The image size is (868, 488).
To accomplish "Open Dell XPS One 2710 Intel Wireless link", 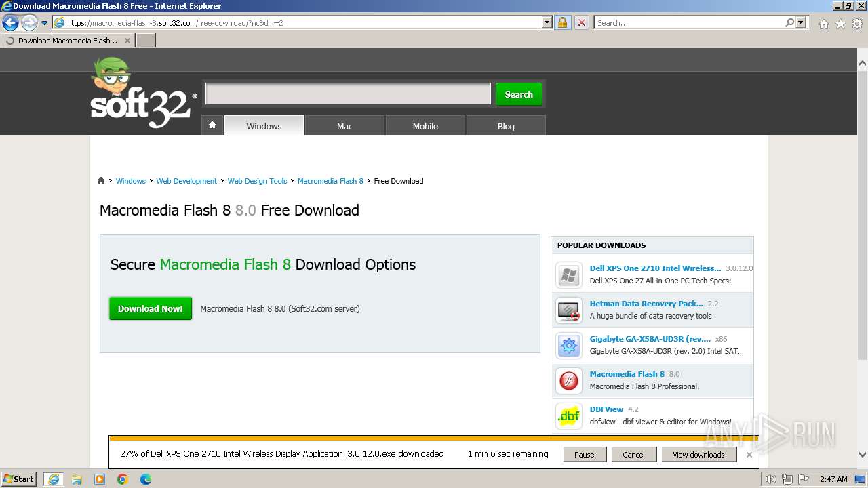I will pyautogui.click(x=655, y=268).
